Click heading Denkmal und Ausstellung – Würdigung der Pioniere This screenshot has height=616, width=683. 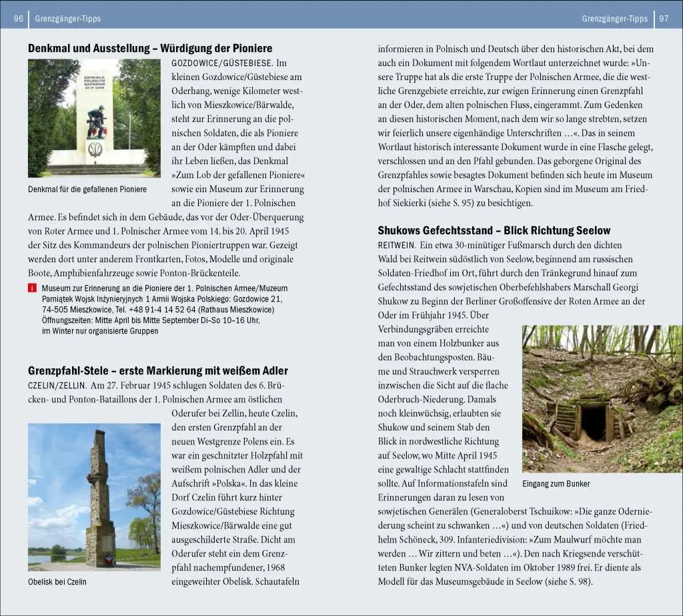click(150, 49)
